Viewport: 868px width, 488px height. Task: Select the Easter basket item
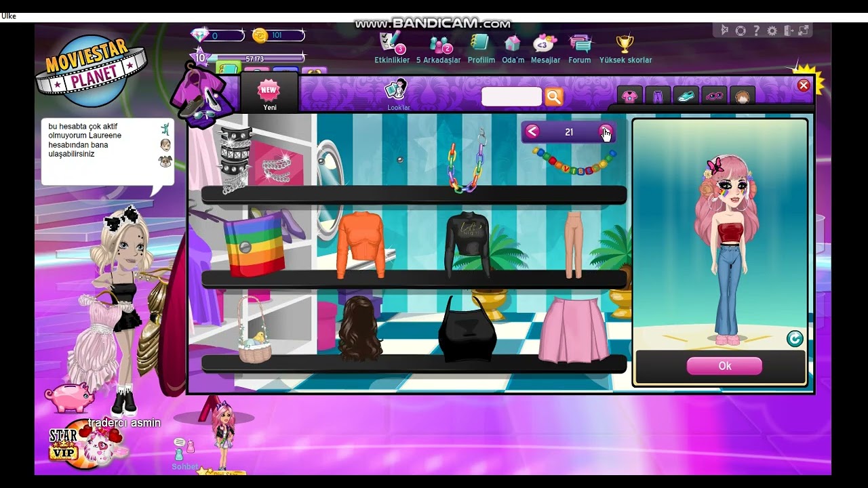(254, 329)
